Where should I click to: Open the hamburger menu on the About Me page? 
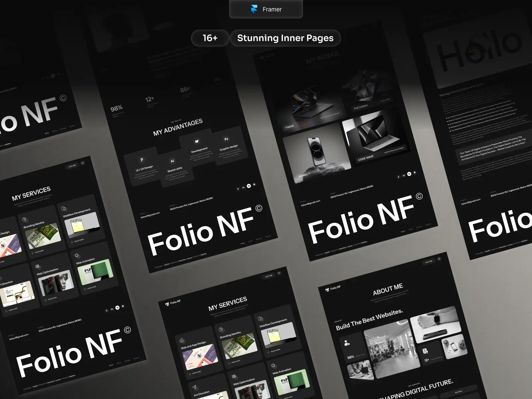pos(439,259)
